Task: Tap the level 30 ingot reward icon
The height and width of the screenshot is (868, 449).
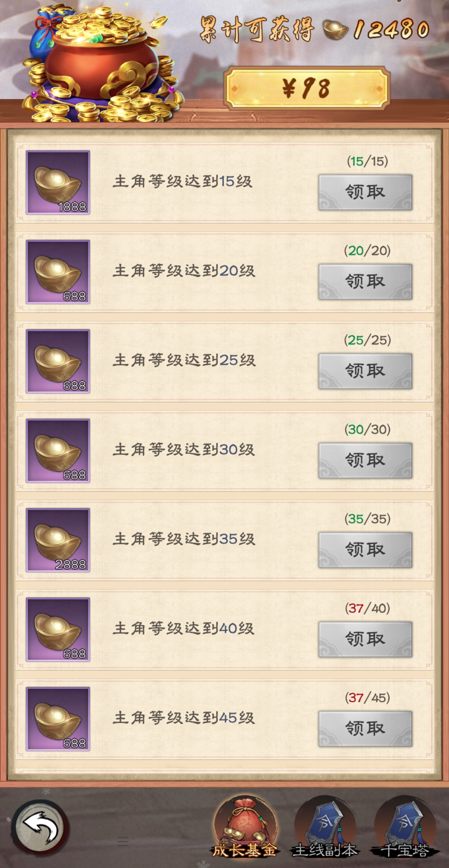Action: click(58, 451)
